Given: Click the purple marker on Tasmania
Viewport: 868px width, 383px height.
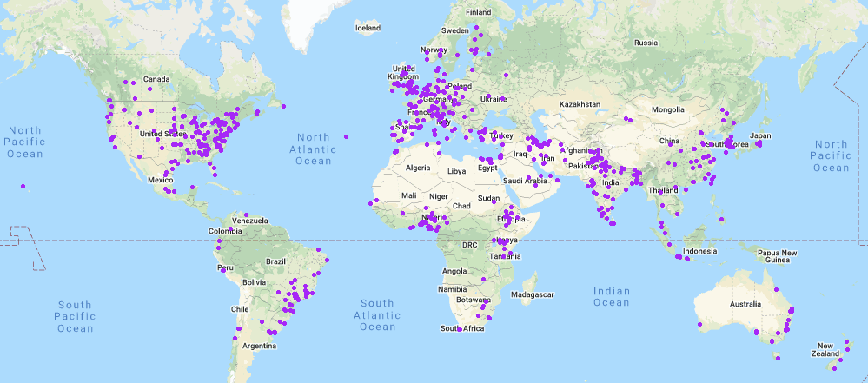Looking at the screenshot, I should coord(778,358).
